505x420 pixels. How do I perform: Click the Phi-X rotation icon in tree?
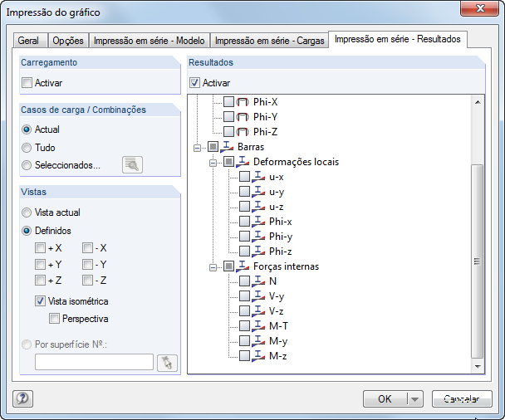pyautogui.click(x=244, y=102)
